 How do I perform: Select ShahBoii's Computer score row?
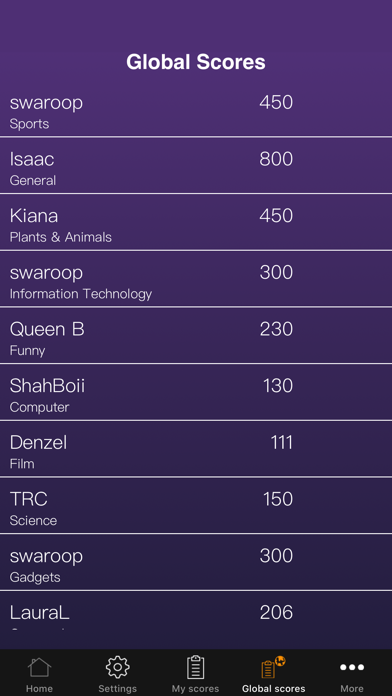[196, 392]
